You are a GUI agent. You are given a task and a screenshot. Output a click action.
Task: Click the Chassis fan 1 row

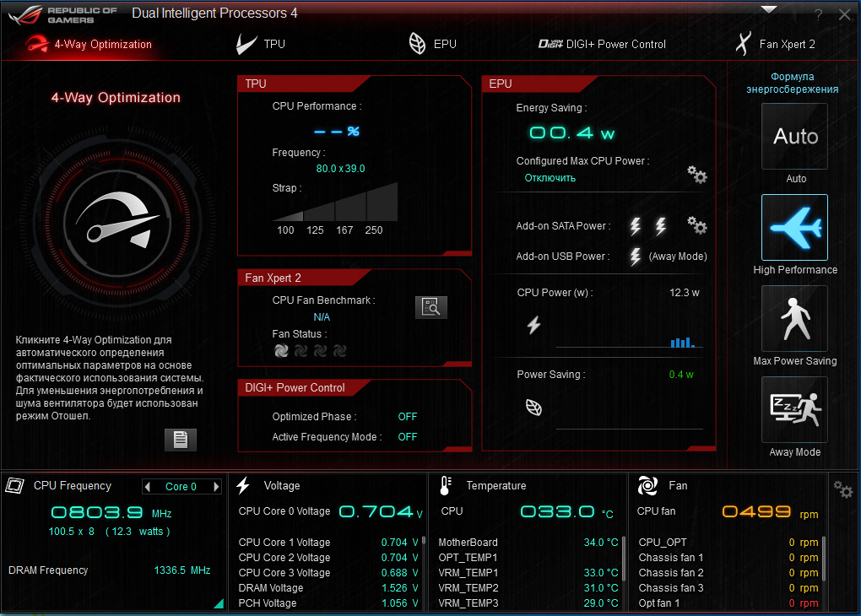728,557
